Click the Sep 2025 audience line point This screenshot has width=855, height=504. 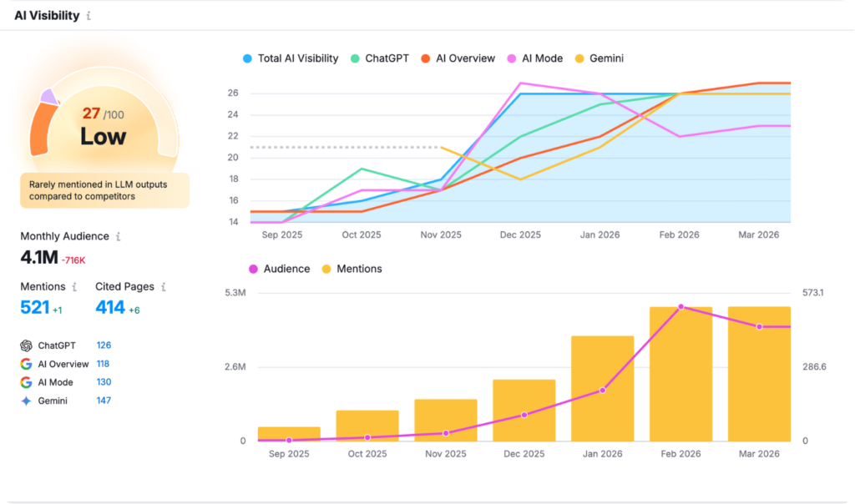(x=289, y=441)
